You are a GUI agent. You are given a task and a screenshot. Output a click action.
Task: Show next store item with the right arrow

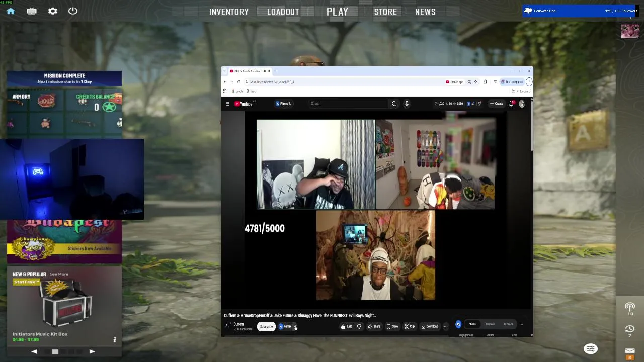[x=92, y=351]
